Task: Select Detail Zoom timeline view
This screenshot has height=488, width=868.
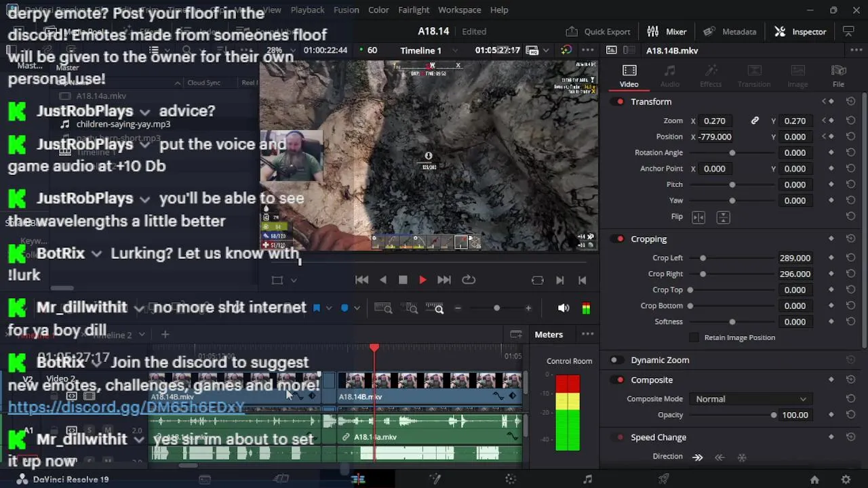Action: [x=411, y=308]
